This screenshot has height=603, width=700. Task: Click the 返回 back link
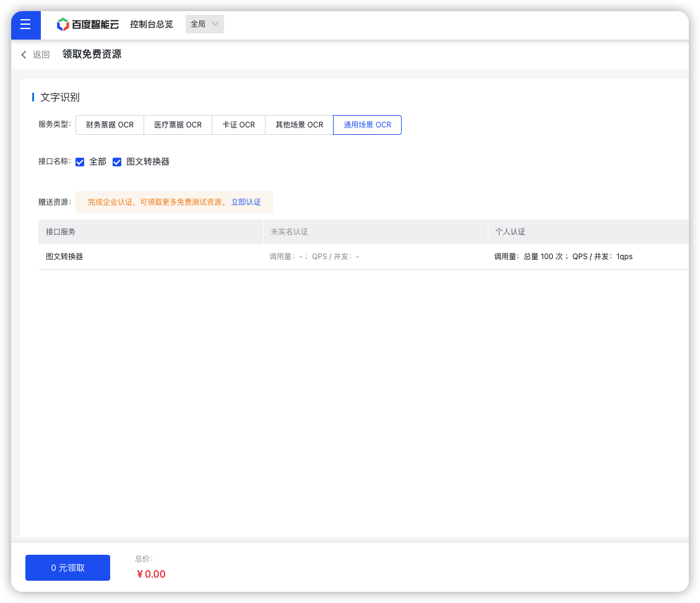(x=41, y=54)
